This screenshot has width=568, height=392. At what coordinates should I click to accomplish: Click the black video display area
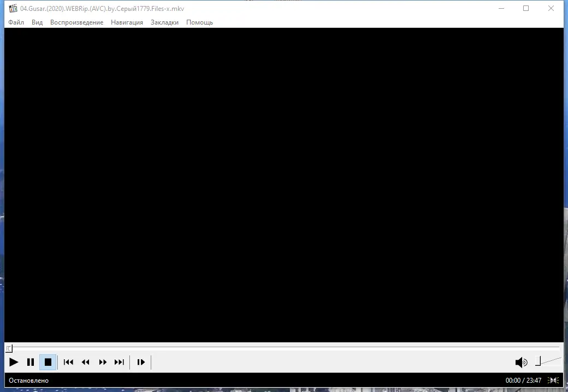(x=284, y=185)
